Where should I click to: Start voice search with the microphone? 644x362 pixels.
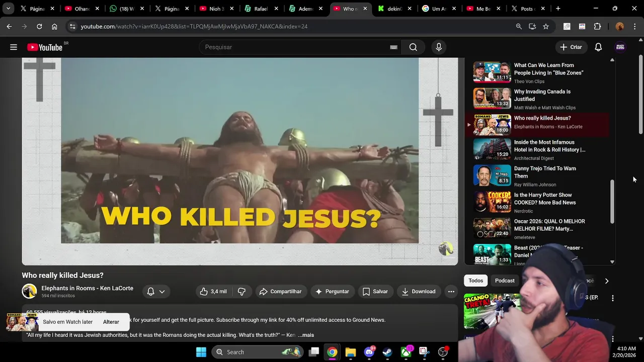pos(439,47)
